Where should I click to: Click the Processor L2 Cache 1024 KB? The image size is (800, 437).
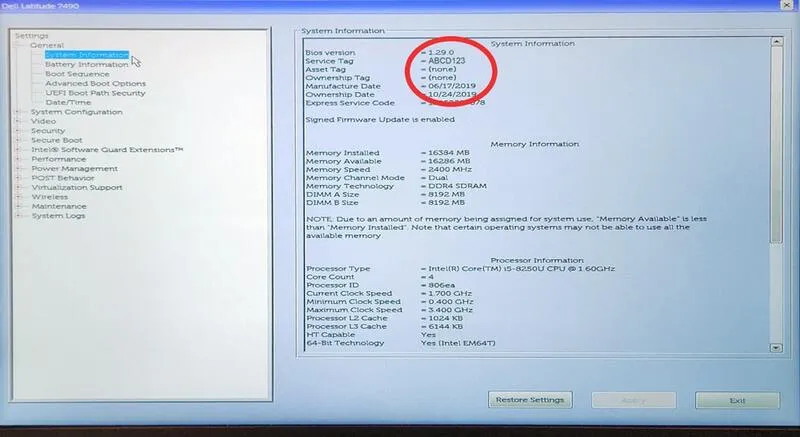[445, 318]
